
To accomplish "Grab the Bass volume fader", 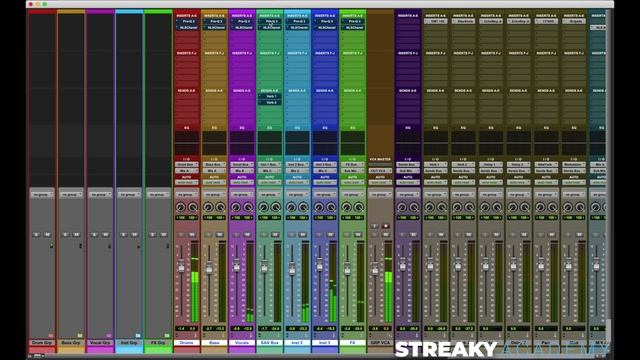I will click(x=209, y=267).
